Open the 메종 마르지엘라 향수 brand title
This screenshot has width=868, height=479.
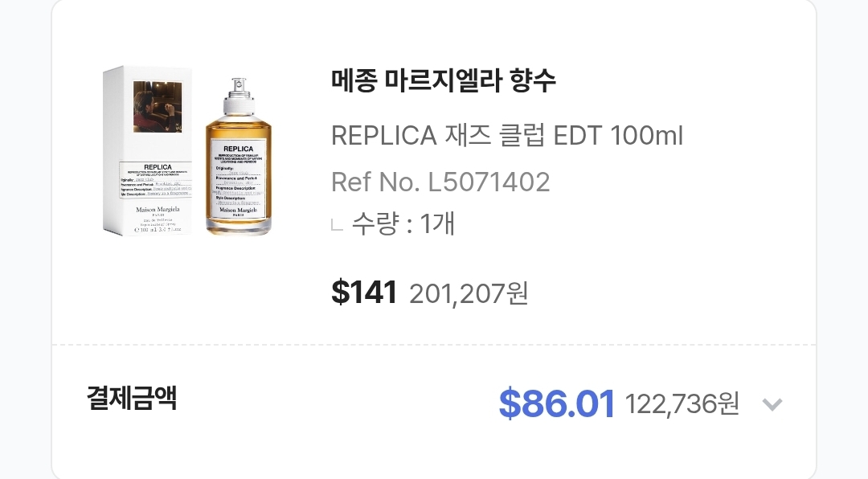444,80
